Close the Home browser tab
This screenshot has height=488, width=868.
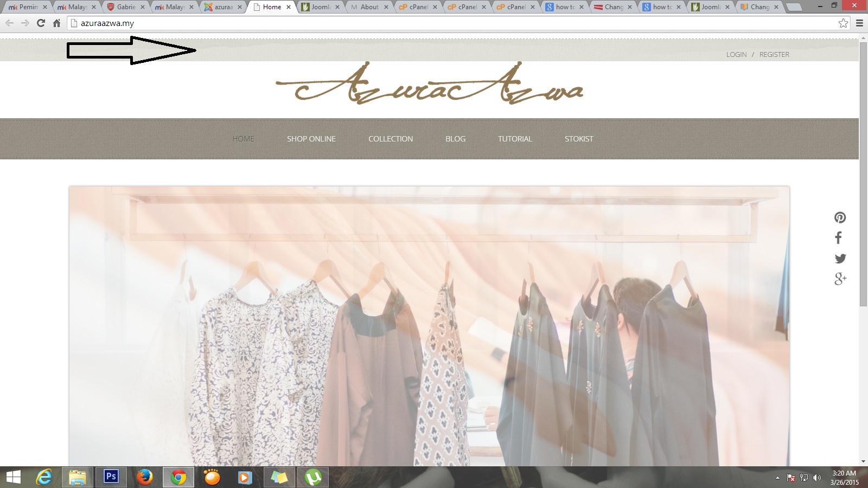289,7
